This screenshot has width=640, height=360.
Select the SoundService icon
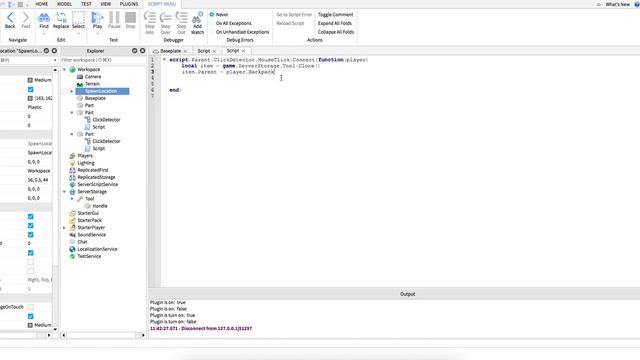[x=72, y=235]
